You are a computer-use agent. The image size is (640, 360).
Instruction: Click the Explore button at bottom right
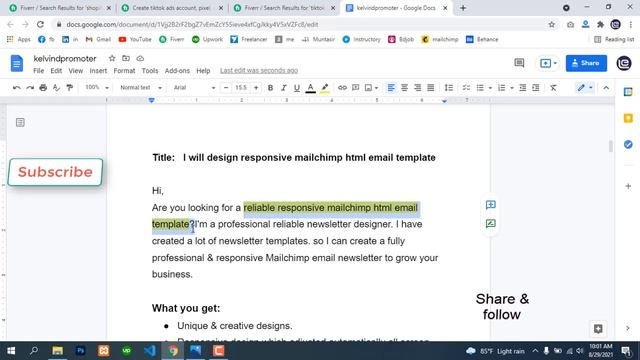598,329
